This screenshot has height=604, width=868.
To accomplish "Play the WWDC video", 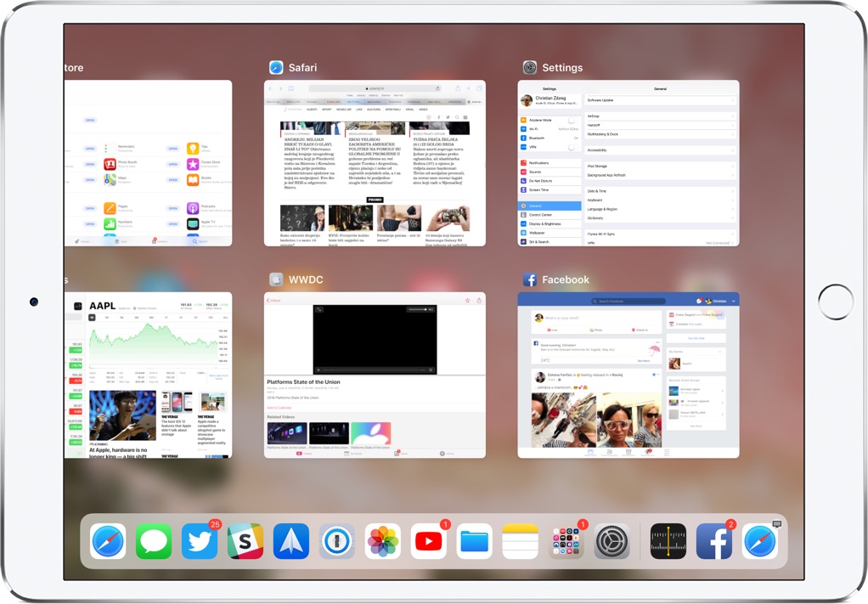I will pos(318,370).
